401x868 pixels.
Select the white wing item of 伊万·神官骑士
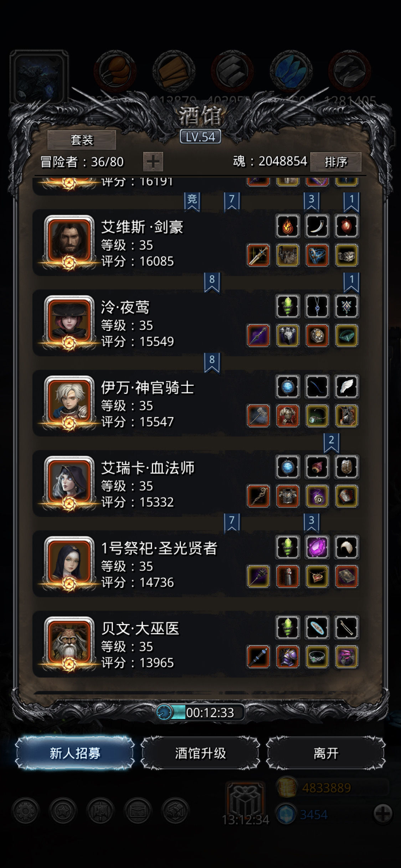coord(346,387)
